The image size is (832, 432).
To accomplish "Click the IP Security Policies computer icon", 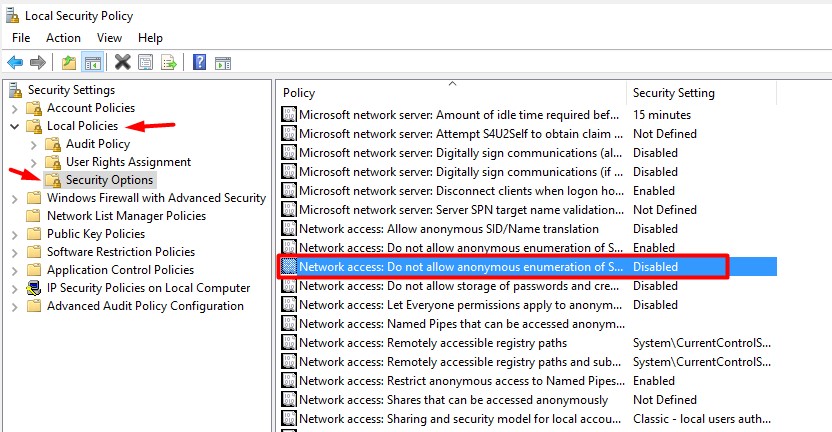I will point(34,288).
